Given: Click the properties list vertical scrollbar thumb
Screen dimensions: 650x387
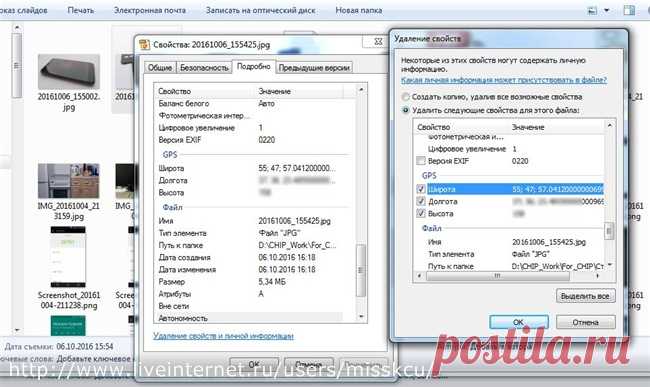Looking at the screenshot, I should click(361, 271).
